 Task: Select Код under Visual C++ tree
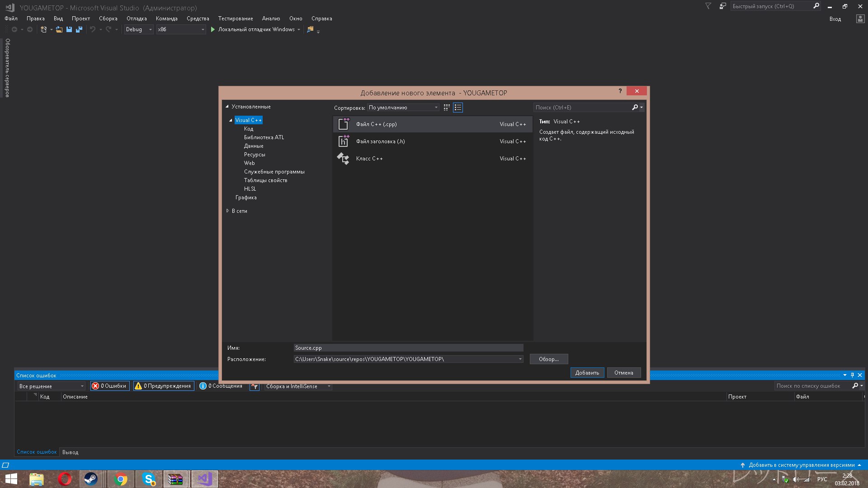click(249, 129)
